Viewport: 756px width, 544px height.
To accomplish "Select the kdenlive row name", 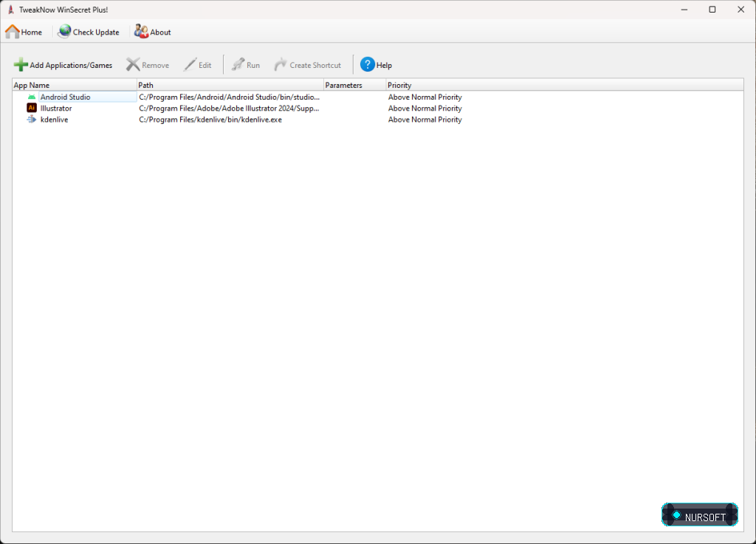I will coord(54,120).
